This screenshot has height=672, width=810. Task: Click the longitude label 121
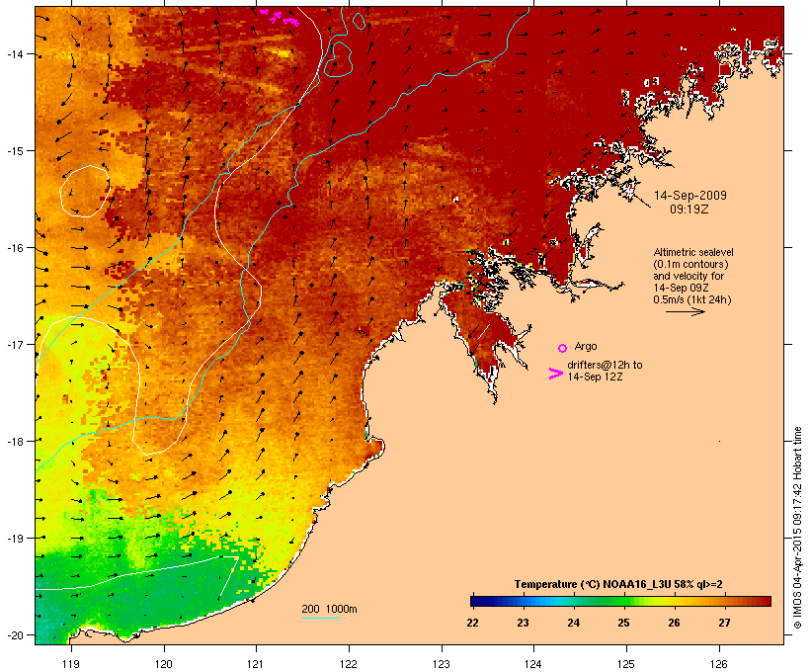256,664
